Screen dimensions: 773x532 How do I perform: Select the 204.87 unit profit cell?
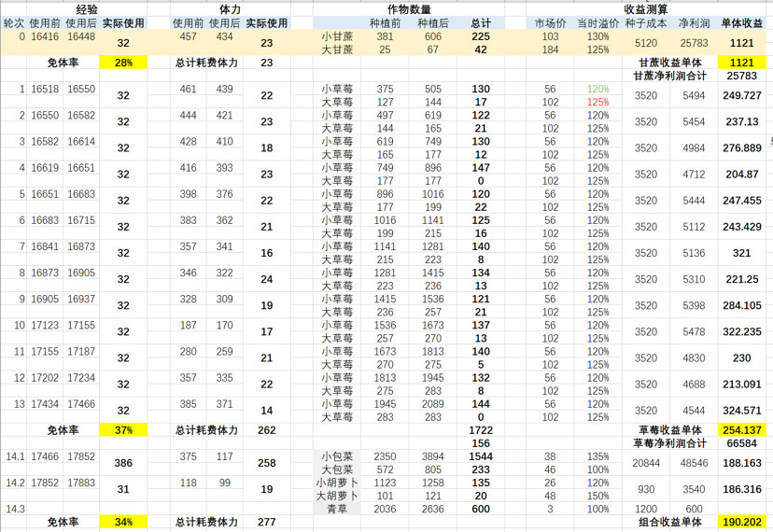tap(742, 174)
